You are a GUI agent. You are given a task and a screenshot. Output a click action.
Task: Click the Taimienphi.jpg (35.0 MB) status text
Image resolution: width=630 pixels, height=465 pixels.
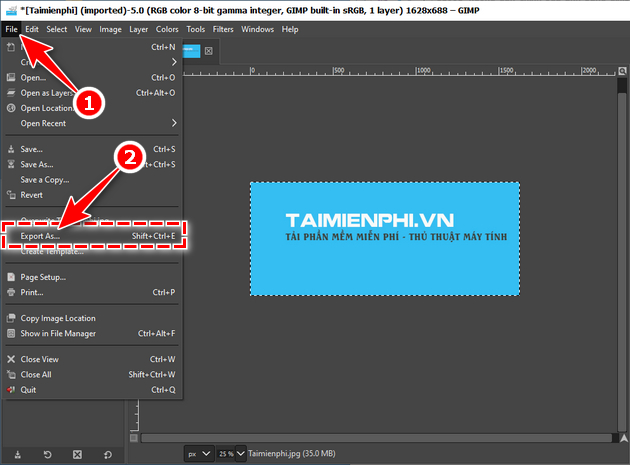[x=292, y=453]
